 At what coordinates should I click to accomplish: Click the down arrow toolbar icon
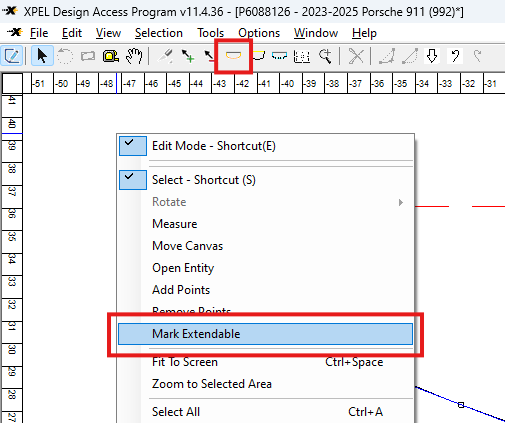432,56
